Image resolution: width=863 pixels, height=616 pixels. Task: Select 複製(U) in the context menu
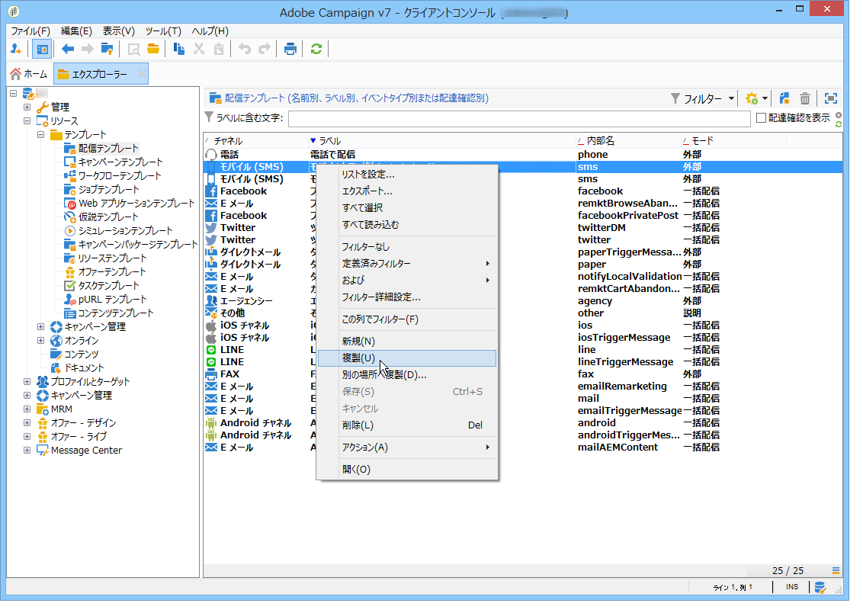tap(358, 358)
